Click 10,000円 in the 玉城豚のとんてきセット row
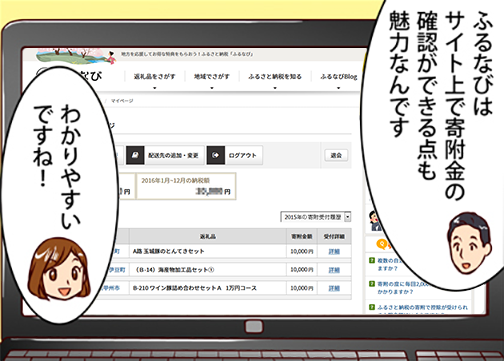This screenshot has height=361, width=504. (302, 251)
